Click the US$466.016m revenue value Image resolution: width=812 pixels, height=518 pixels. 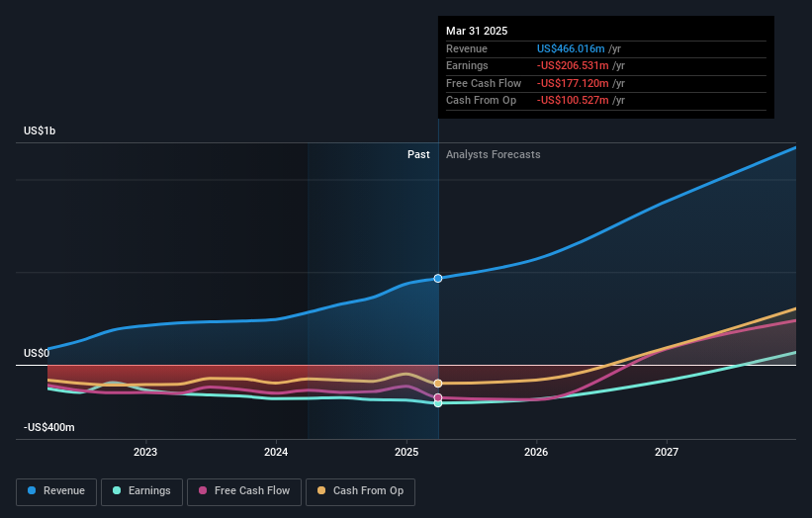tap(571, 48)
